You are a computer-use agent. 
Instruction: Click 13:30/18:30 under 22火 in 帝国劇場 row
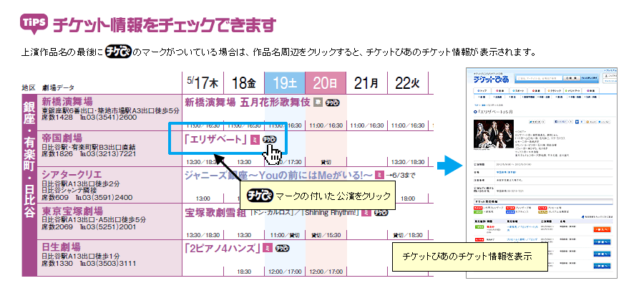pyautogui.click(x=409, y=162)
